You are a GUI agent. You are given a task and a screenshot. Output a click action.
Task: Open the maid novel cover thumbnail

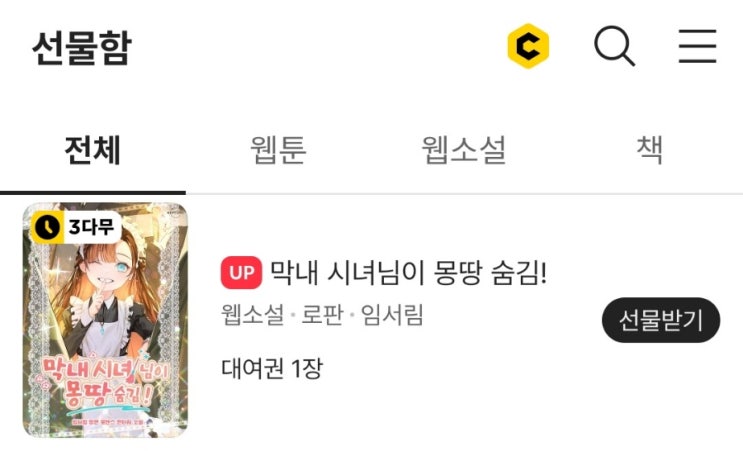(105, 320)
